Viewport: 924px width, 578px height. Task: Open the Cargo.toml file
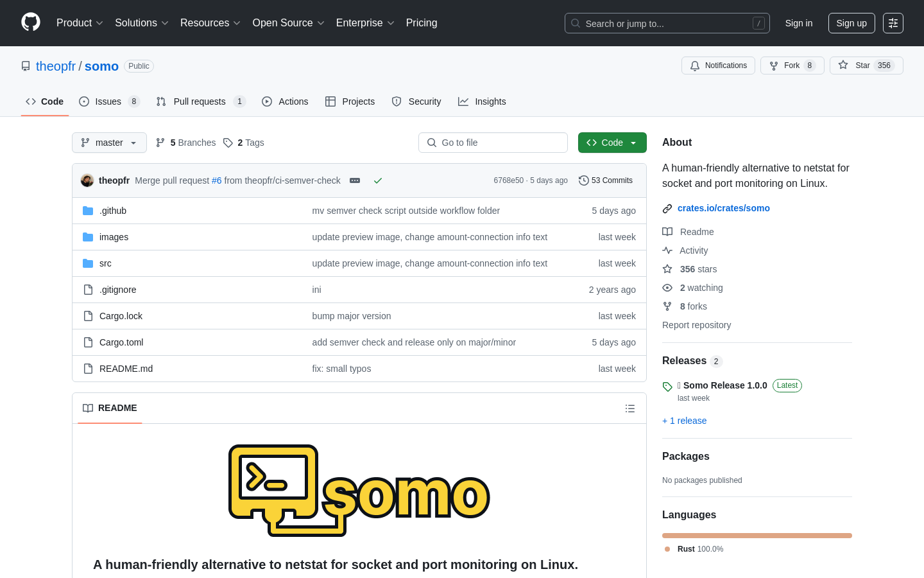coord(121,342)
